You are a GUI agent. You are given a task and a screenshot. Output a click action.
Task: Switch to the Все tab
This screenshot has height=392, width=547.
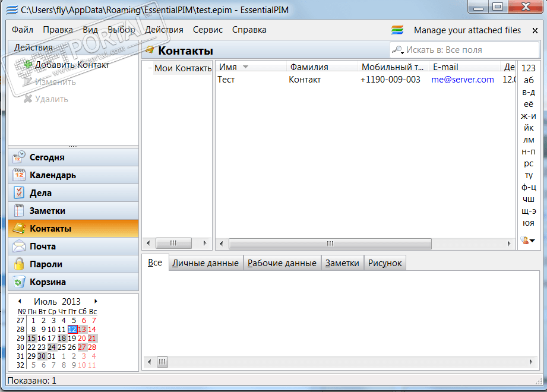pyautogui.click(x=155, y=263)
